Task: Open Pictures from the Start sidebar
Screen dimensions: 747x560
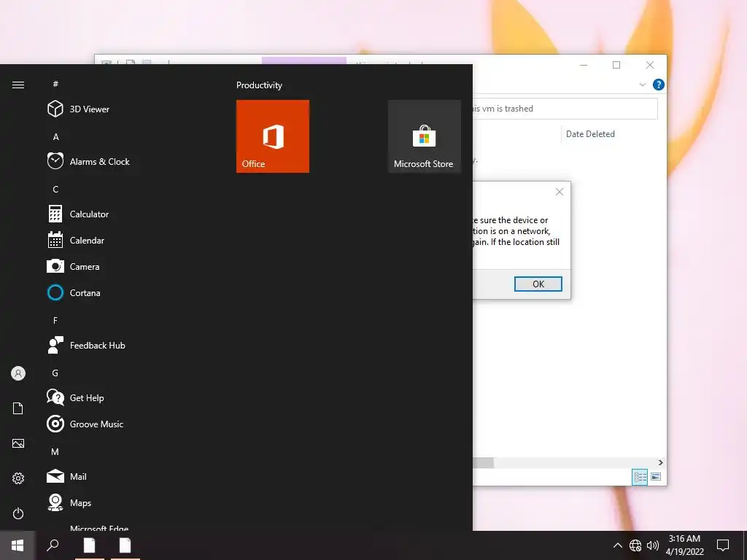Action: tap(18, 443)
